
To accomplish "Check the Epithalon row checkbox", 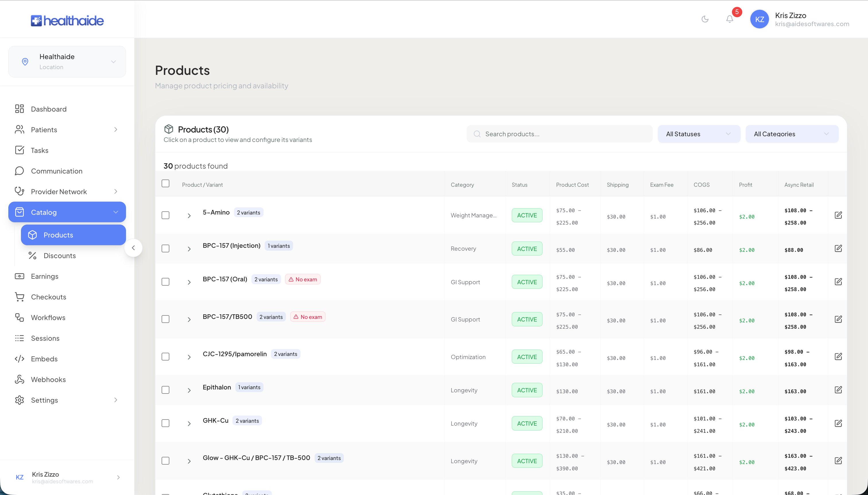I will pos(165,390).
